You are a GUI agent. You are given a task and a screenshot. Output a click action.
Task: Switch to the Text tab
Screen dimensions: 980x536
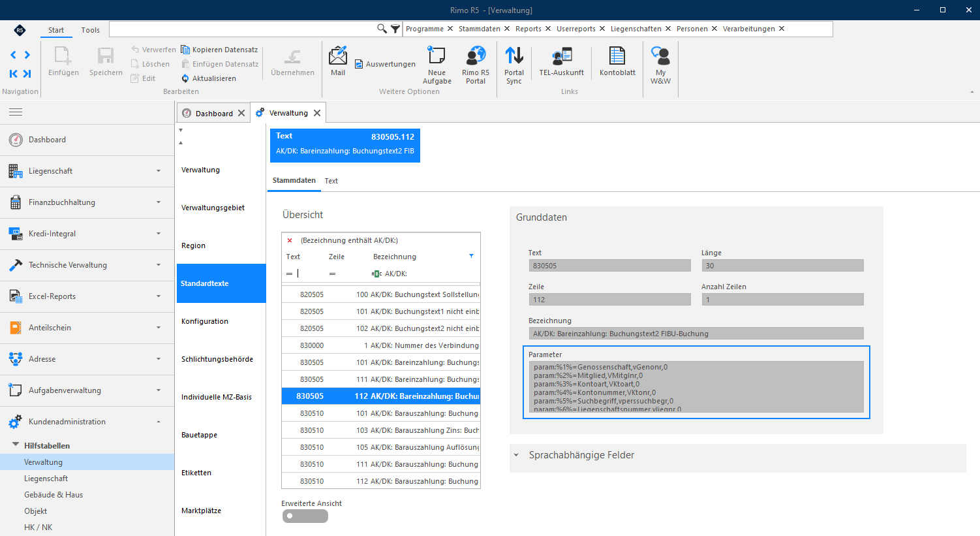click(331, 181)
